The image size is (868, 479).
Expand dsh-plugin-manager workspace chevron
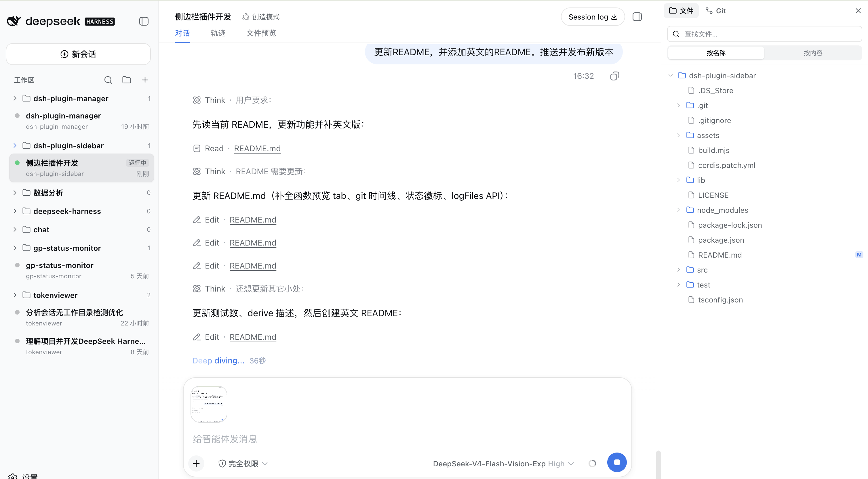15,98
